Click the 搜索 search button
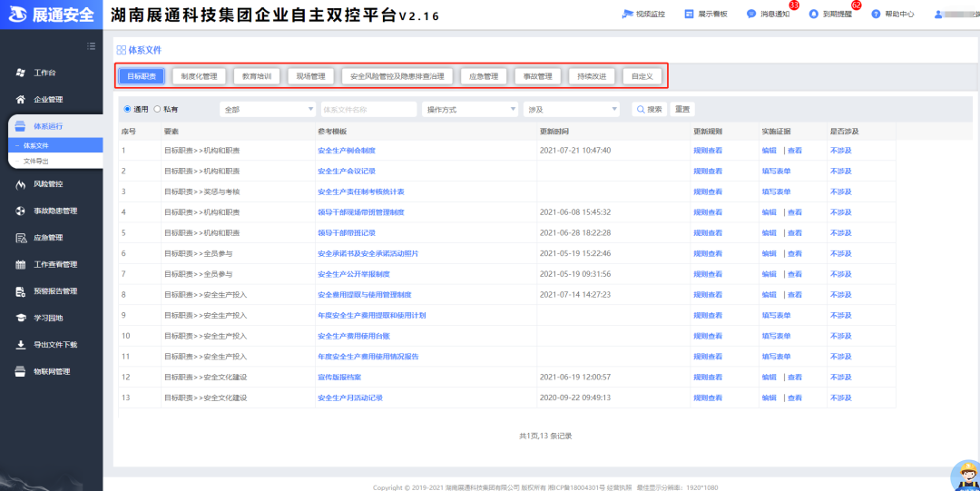The height and width of the screenshot is (491, 980). pyautogui.click(x=649, y=109)
